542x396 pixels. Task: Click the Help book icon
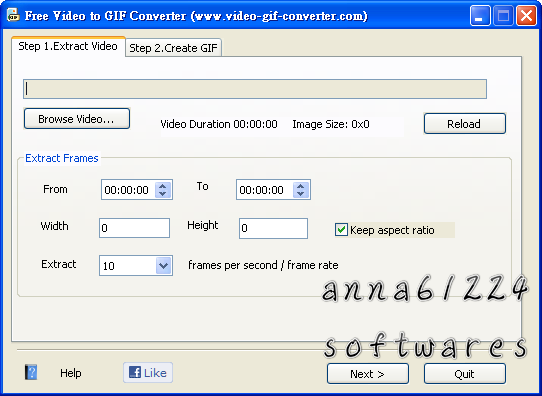pos(31,372)
